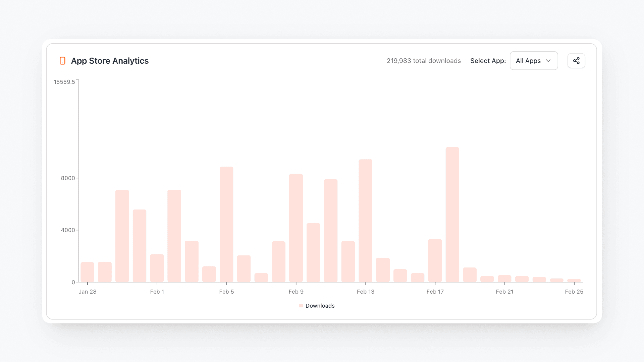Toggle the Downloads series via the legend
The height and width of the screenshot is (362, 644).
320,305
